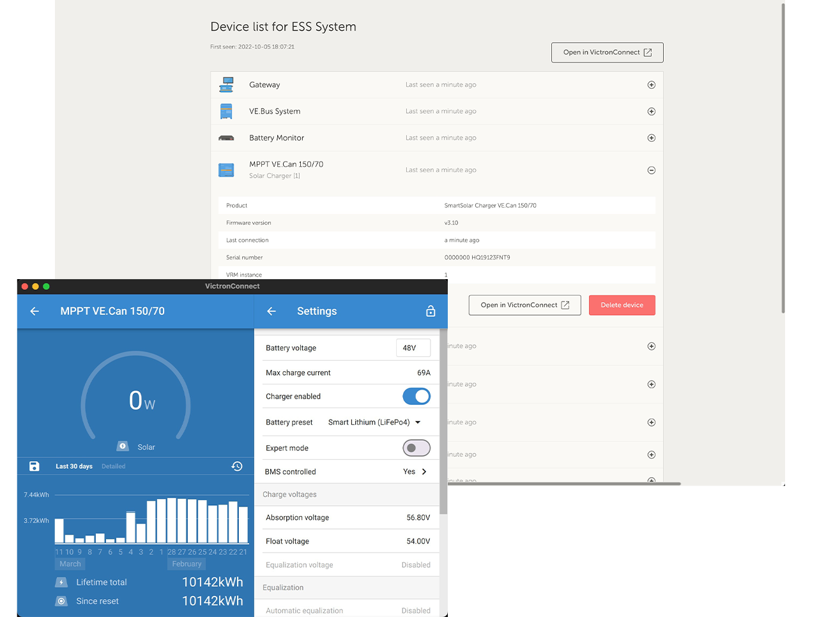
Task: Click Since reset 10142kWh value
Action: (213, 601)
